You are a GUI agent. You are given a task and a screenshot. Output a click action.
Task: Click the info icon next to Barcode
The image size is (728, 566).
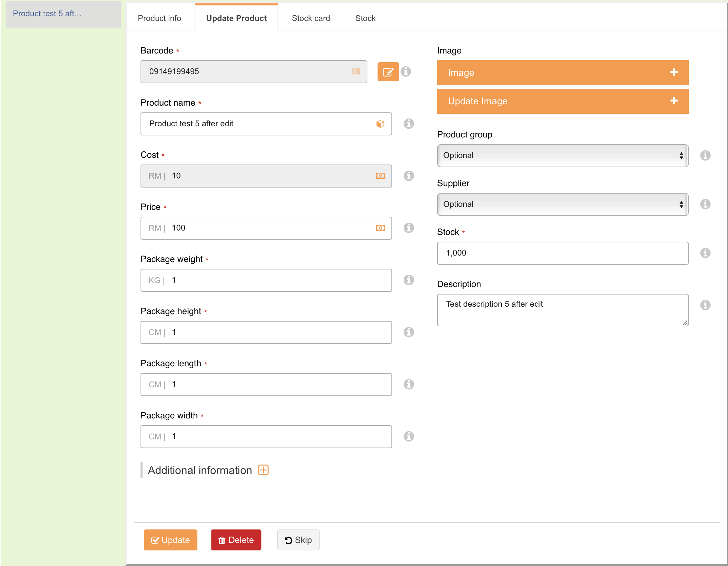[406, 72]
